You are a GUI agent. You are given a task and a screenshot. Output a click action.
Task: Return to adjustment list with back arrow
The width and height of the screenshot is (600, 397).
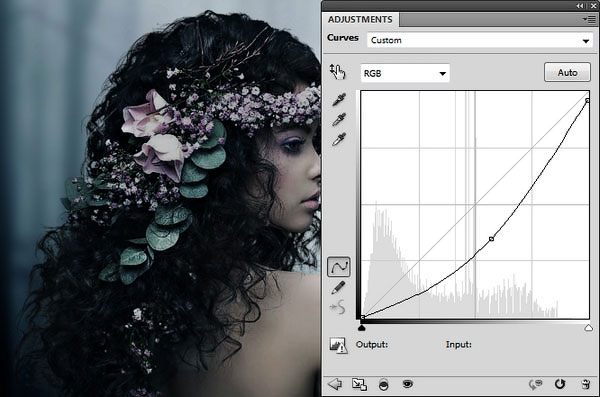point(335,384)
